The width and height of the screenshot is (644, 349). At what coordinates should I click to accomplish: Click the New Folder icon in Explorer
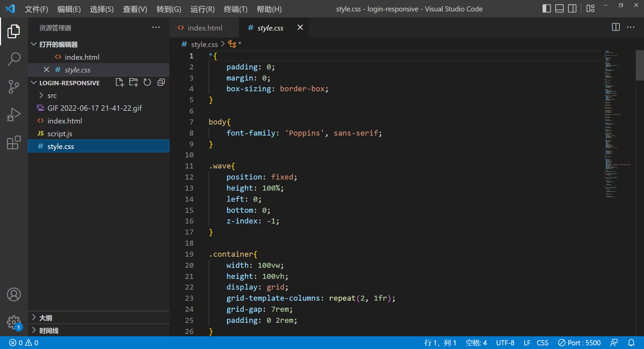click(x=133, y=82)
